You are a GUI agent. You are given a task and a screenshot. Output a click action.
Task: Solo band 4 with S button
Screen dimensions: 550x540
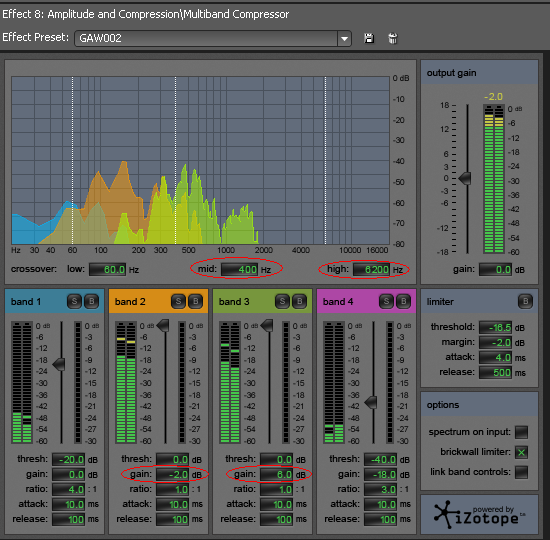pyautogui.click(x=386, y=301)
